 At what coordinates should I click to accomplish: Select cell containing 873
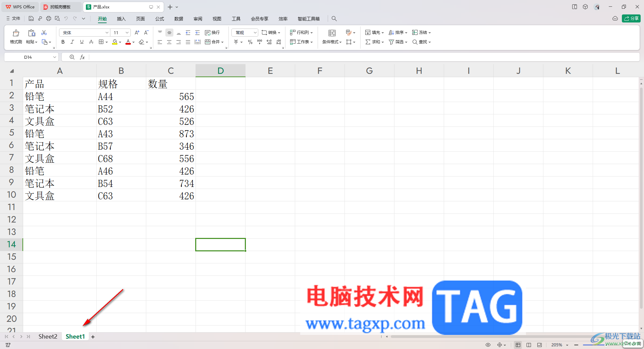pos(171,134)
